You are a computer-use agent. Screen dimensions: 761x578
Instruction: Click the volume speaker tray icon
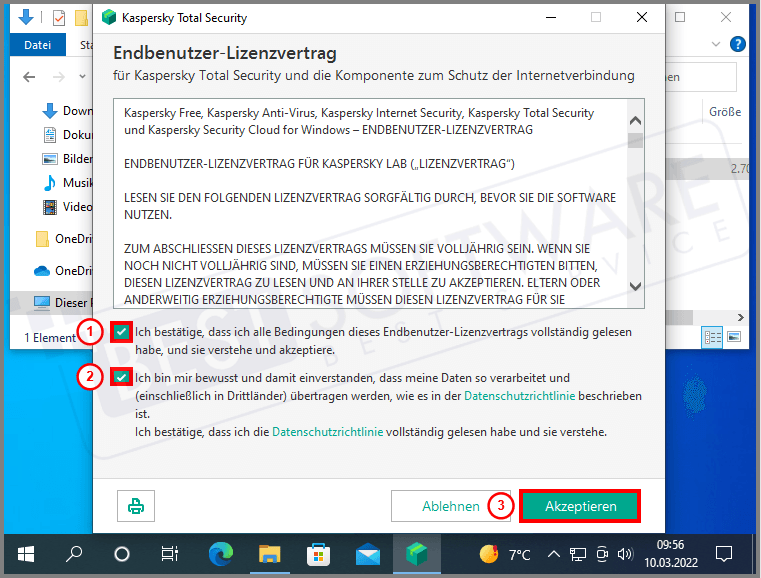pos(625,554)
